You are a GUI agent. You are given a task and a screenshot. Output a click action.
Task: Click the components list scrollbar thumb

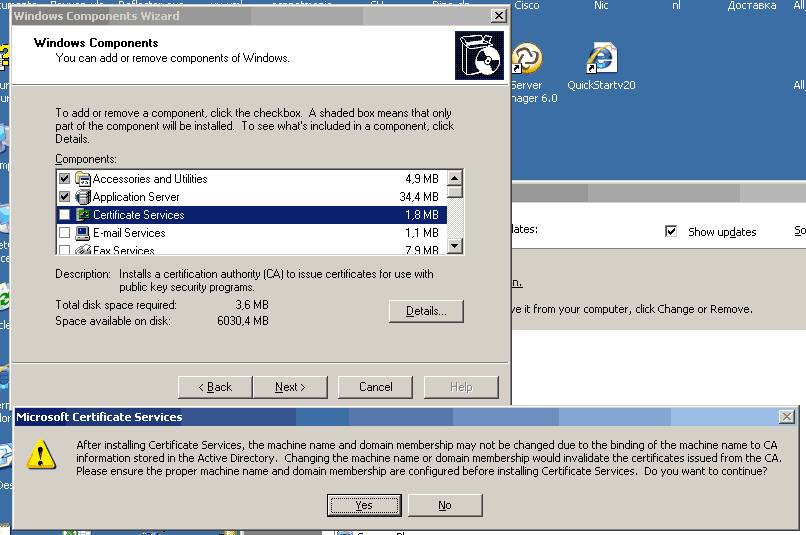(x=455, y=192)
